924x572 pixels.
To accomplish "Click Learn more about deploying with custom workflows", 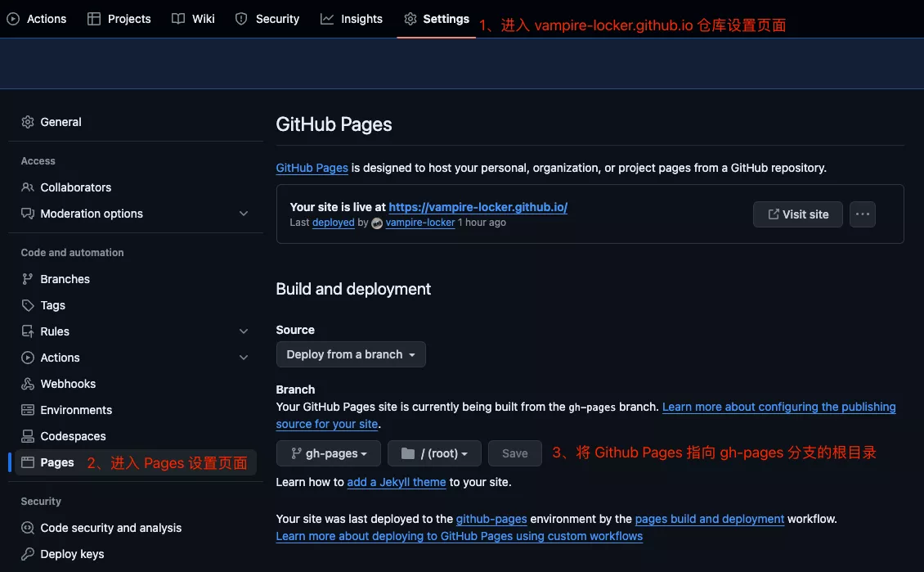I will (459, 536).
